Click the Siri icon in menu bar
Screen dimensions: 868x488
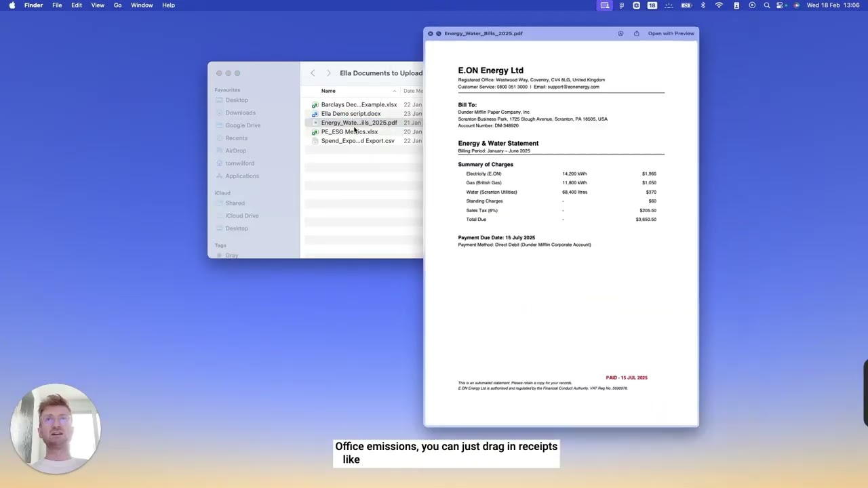(x=797, y=5)
